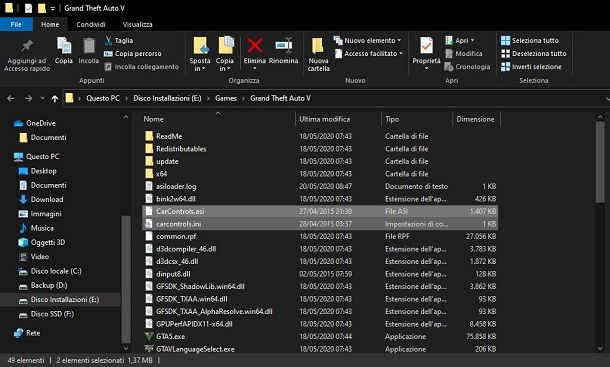Image resolution: width=610 pixels, height=367 pixels.
Task: Click Games in the address breadcrumb
Action: 226,98
